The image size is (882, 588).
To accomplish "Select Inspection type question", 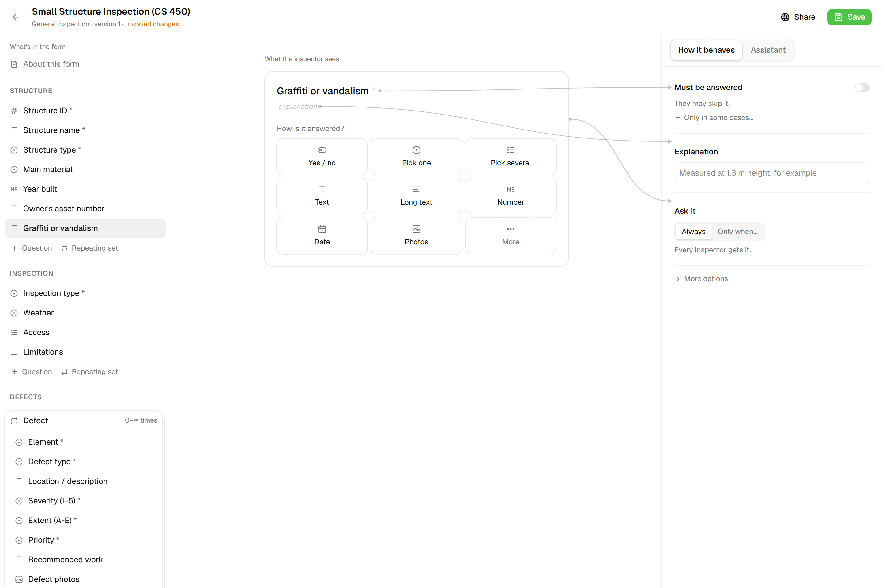I will coord(85,293).
